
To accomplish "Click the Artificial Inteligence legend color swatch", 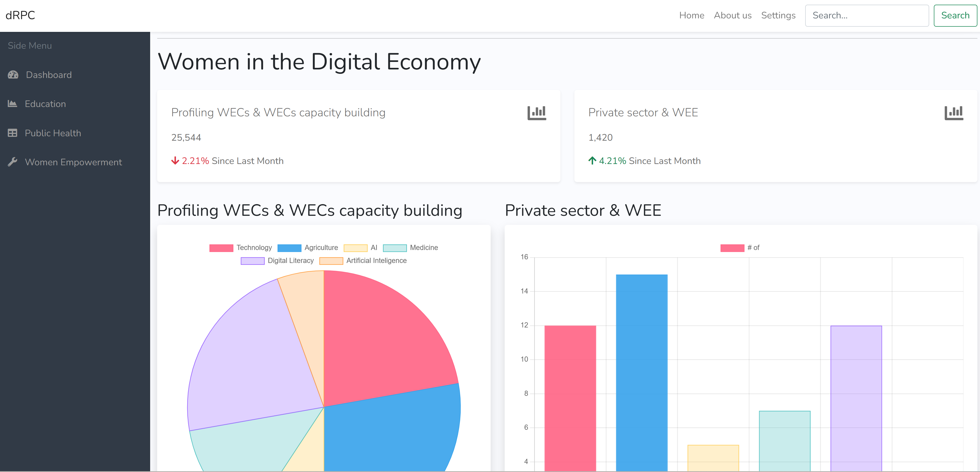I will point(331,261).
